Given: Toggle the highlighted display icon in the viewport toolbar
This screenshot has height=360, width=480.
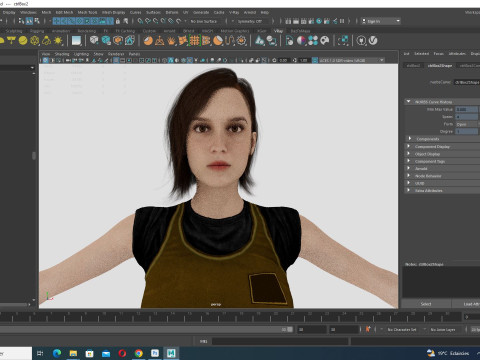Looking at the screenshot, I should click(116, 60).
